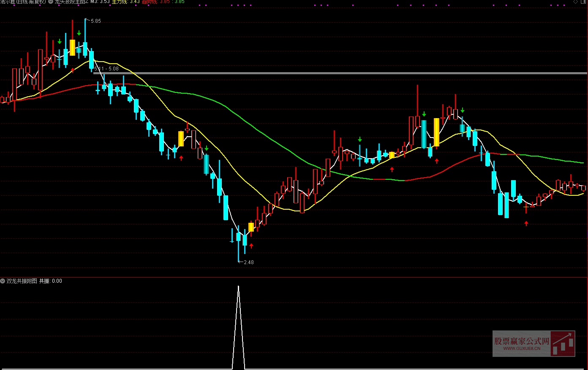
Task: Click the diamond icon at top right
Action: (575, 2)
